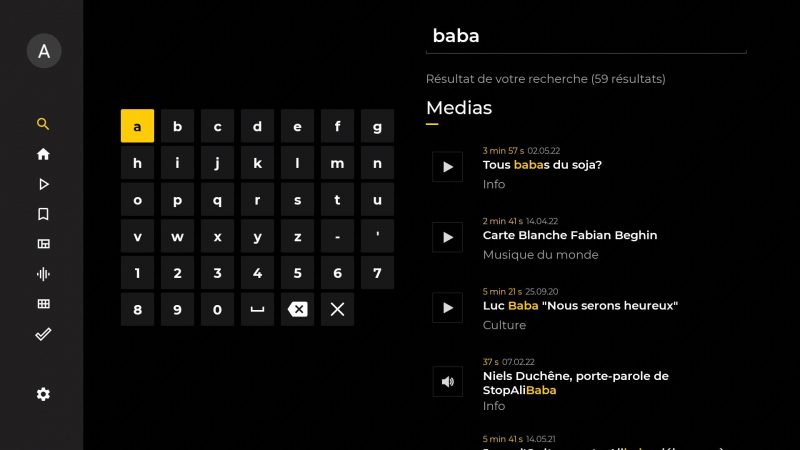Clear the search with the X key
Viewport: 800px width, 450px height.
click(x=337, y=309)
